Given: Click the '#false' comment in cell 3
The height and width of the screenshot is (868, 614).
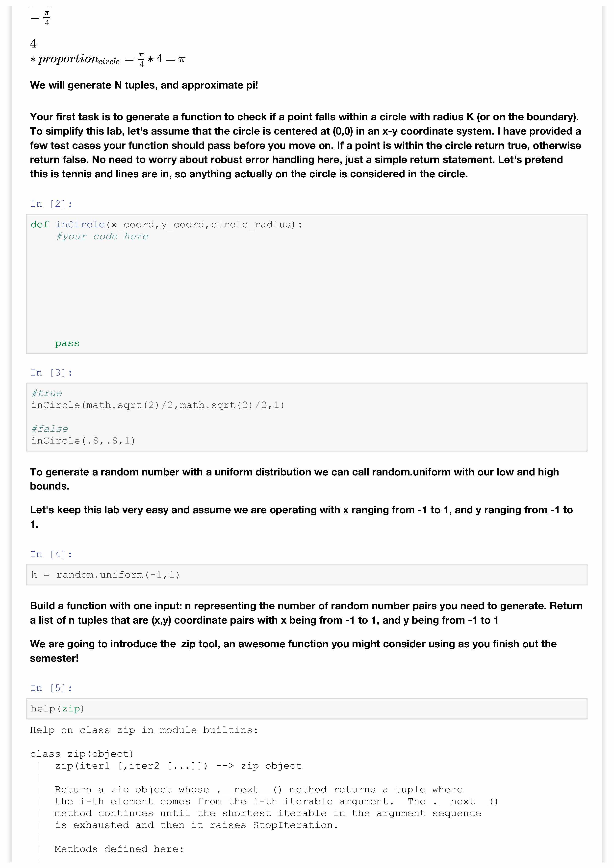Looking at the screenshot, I should pyautogui.click(x=50, y=429).
